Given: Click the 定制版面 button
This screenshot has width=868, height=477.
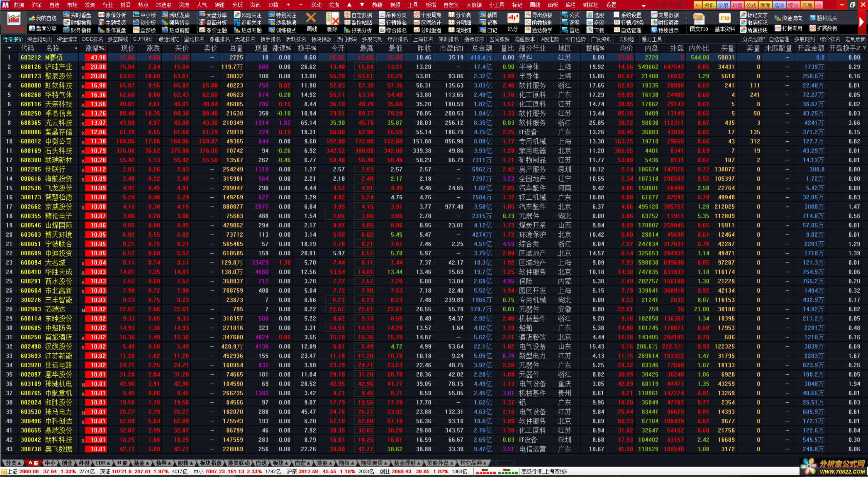Looking at the screenshot, I should 855,39.
